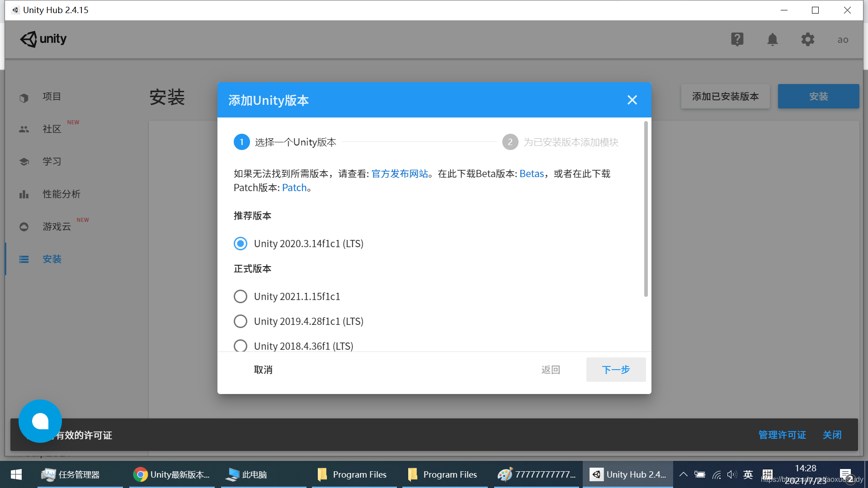Go to 项目 in the sidebar

point(52,96)
